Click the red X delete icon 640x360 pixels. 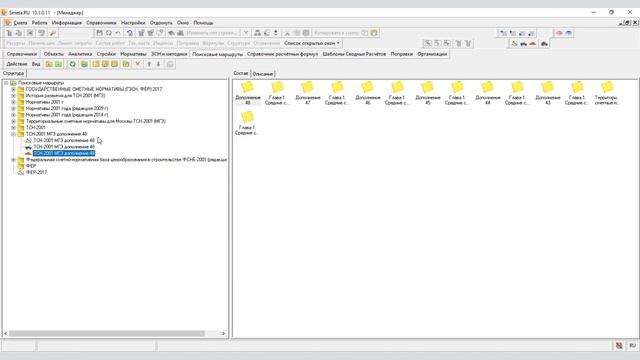click(x=138, y=64)
